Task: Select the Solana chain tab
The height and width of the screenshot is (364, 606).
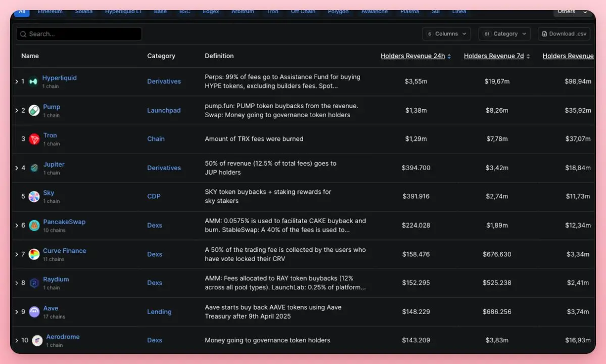Action: (x=84, y=12)
